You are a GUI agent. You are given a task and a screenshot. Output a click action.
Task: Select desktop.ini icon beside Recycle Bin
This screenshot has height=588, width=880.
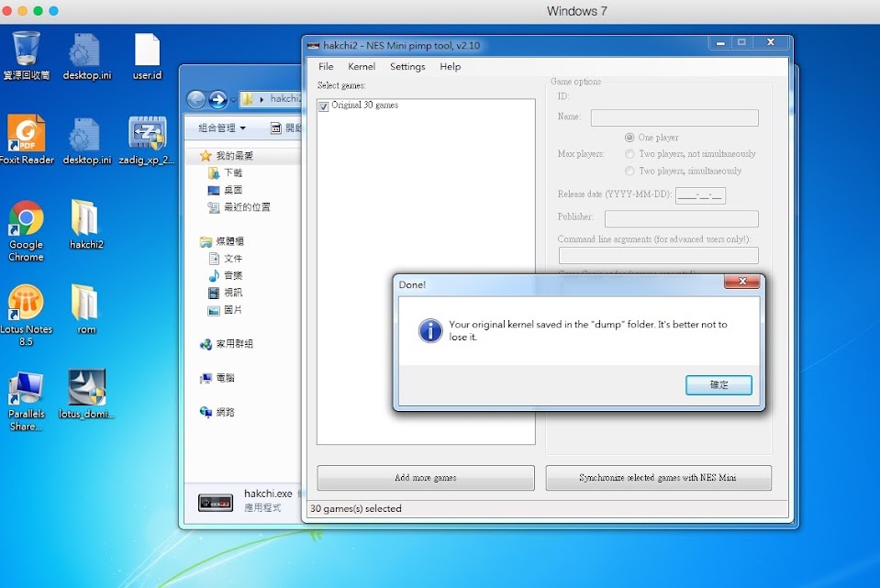[x=86, y=55]
